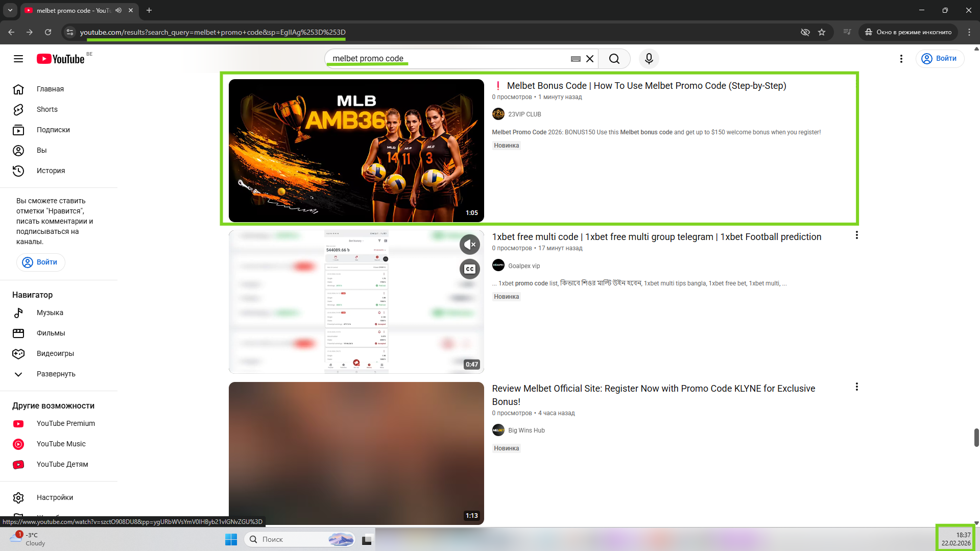Open the incognito window indicator
This screenshot has width=980, height=551.
point(909,32)
